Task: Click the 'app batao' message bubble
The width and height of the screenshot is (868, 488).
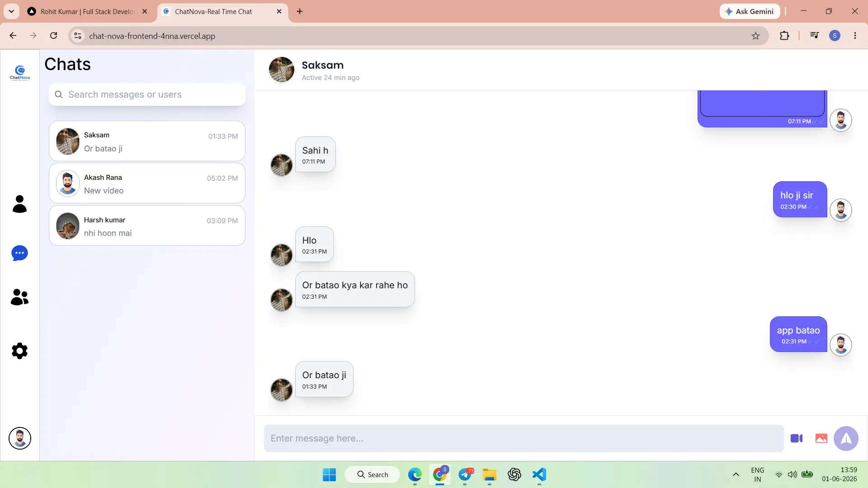Action: point(798,334)
